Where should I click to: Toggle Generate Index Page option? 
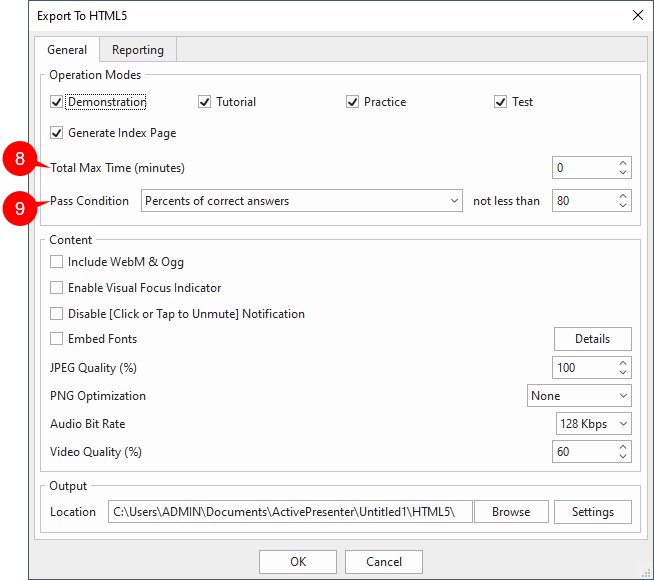click(x=57, y=132)
